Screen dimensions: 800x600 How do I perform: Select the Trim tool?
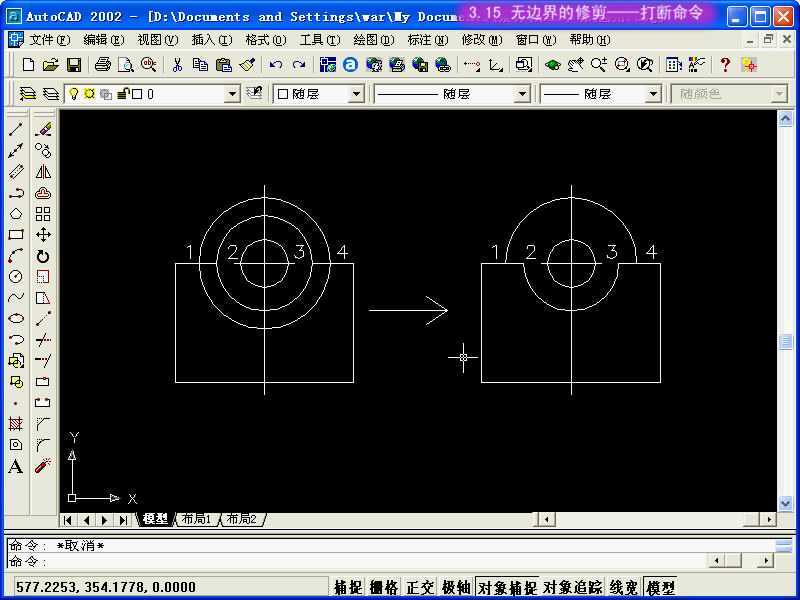43,339
